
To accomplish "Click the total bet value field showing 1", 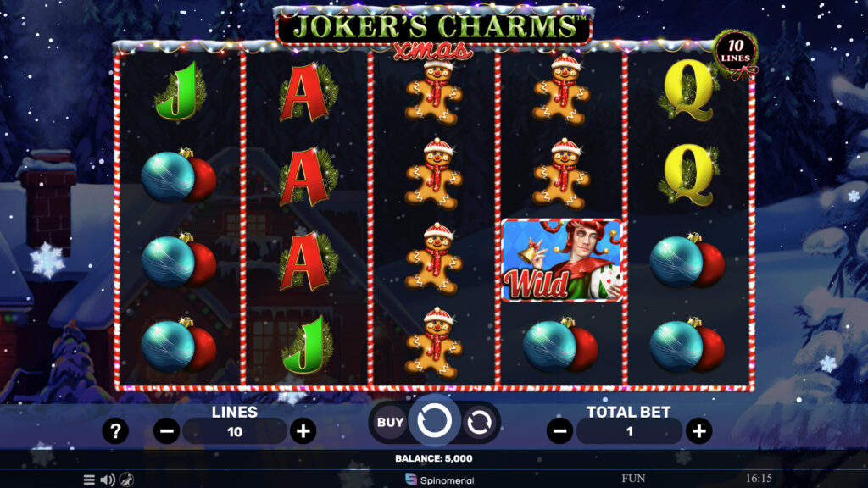I will pos(630,431).
